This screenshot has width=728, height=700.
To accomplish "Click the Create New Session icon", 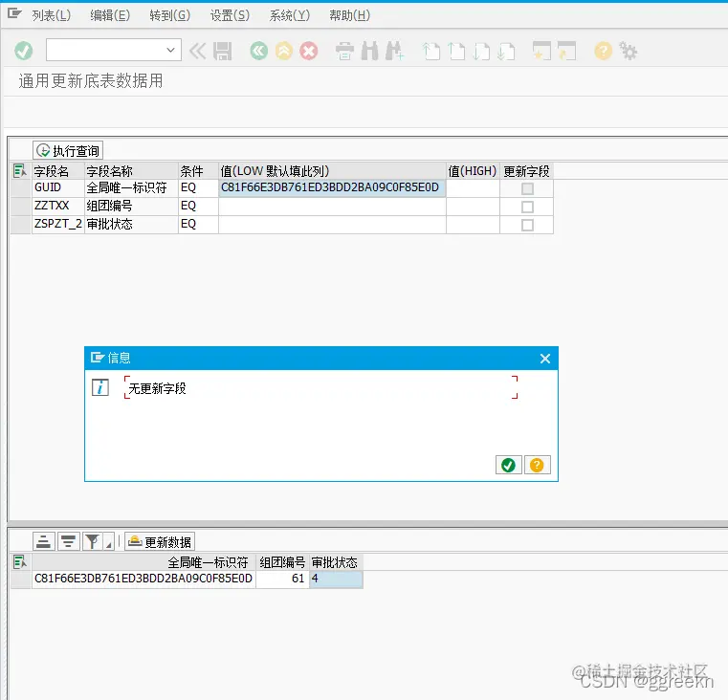I will (541, 51).
